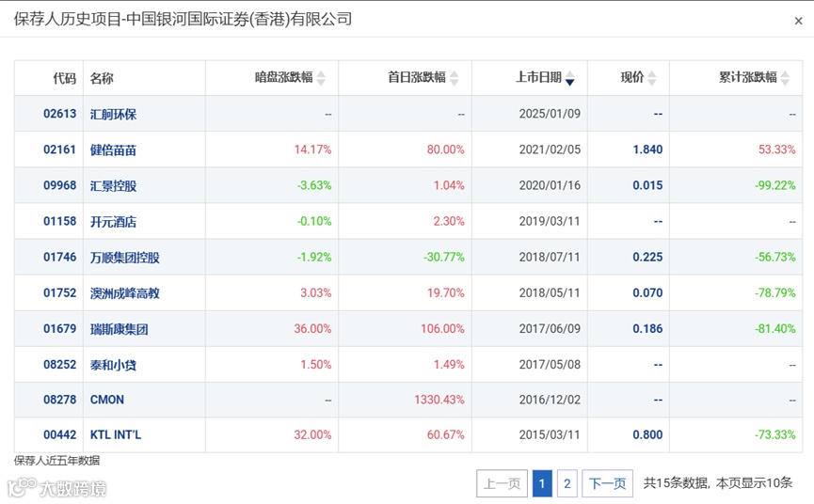Open stock code 02613

click(59, 114)
